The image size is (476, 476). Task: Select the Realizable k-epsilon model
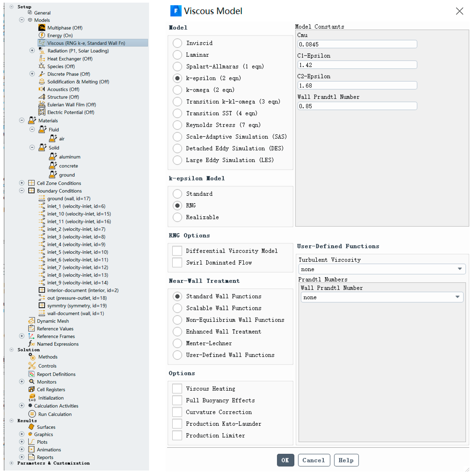click(x=177, y=217)
